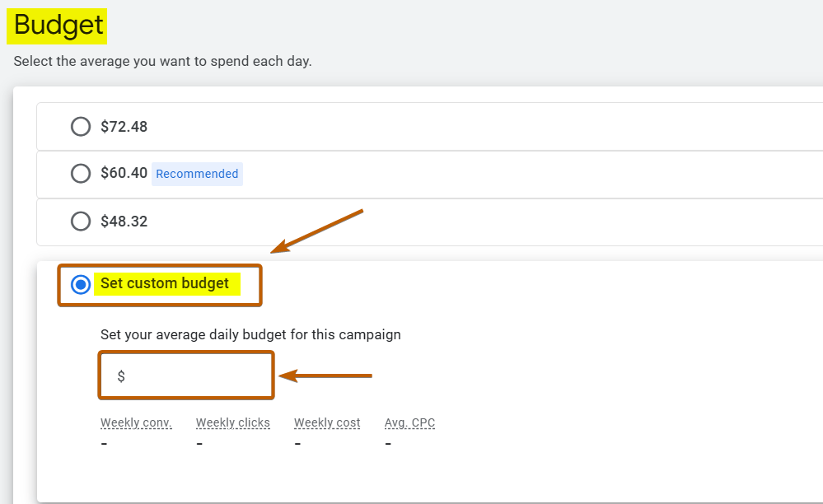Click the "Set custom budget" text label
Viewport: 823px width, 504px height.
165,283
